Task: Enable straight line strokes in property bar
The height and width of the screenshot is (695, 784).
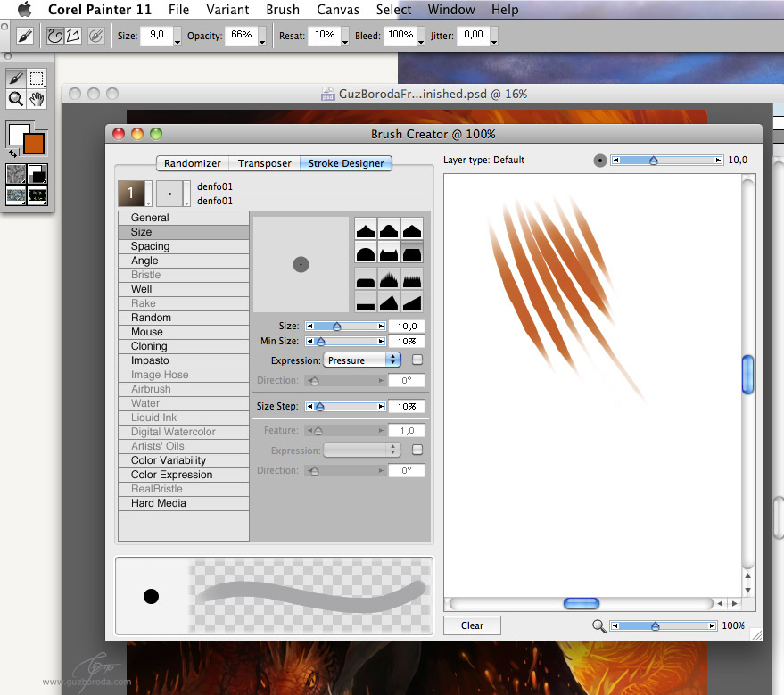Action: 75,37
